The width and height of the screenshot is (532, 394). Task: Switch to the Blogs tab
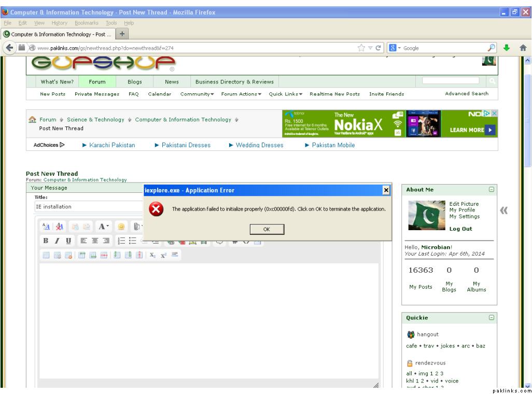tap(135, 82)
